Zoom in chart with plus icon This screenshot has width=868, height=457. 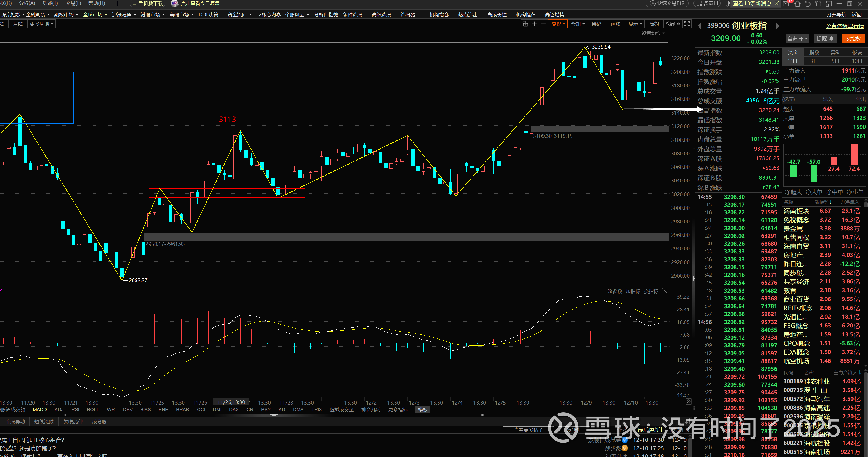coord(534,24)
